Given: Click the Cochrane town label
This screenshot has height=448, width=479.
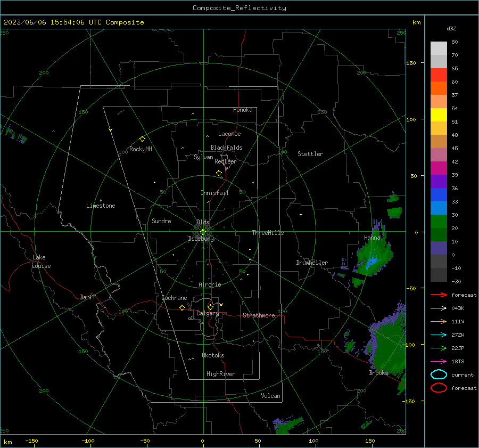Looking at the screenshot, I should pos(174,298).
